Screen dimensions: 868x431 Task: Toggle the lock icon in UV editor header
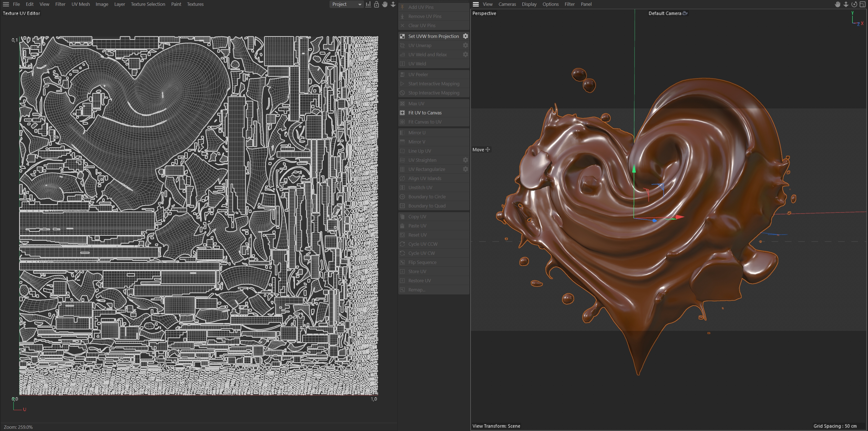pyautogui.click(x=376, y=4)
